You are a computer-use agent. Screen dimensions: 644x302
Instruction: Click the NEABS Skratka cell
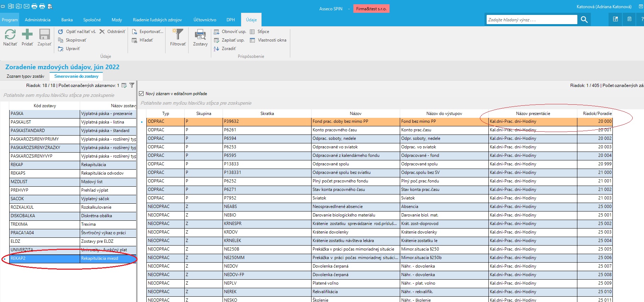[267, 207]
